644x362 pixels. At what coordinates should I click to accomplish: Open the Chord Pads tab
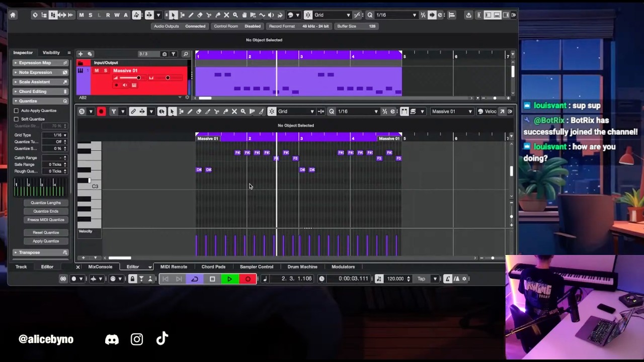coord(213,267)
